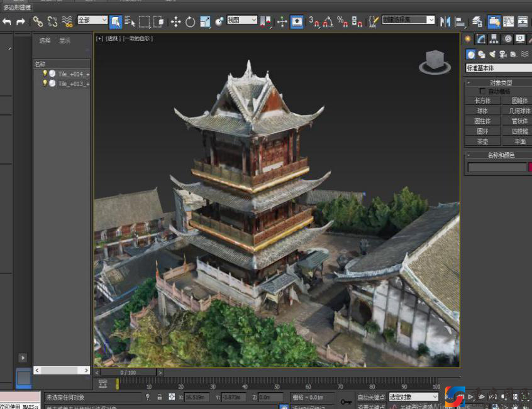Toggle the Scene Explorer toolbar button
Viewport: 532px width, 409px height.
click(494, 22)
